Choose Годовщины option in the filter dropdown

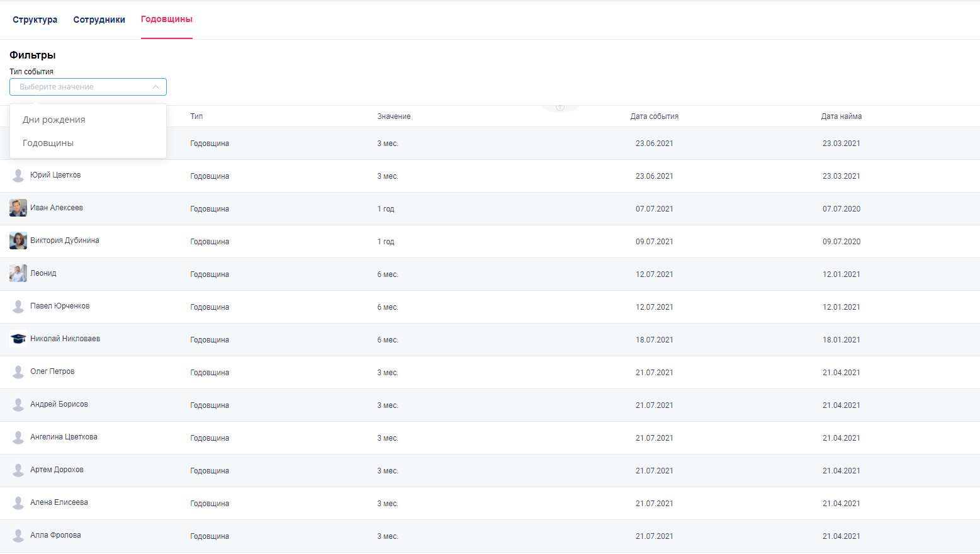click(48, 143)
